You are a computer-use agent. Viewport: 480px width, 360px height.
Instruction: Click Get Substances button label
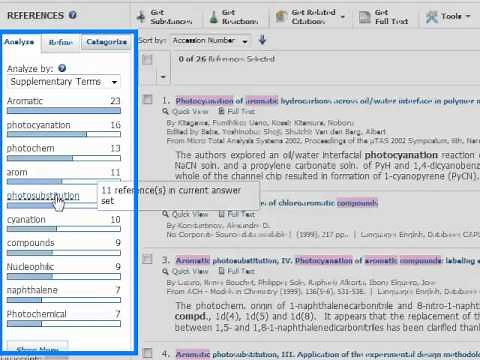click(x=171, y=17)
